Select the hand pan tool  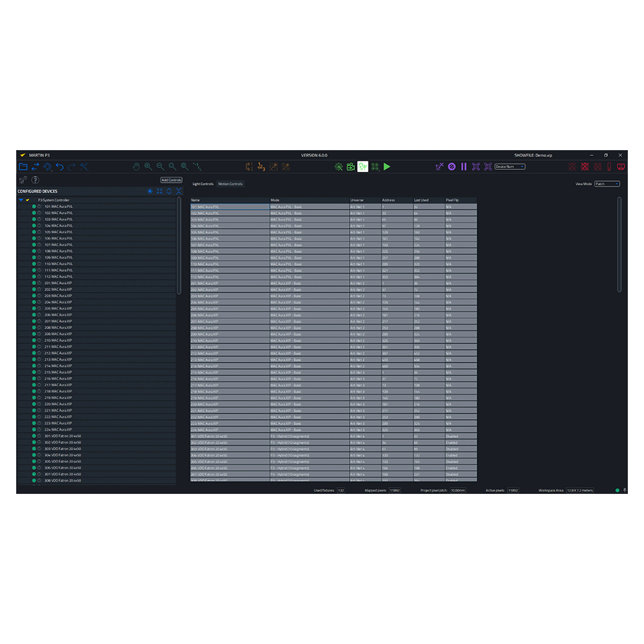[x=137, y=167]
